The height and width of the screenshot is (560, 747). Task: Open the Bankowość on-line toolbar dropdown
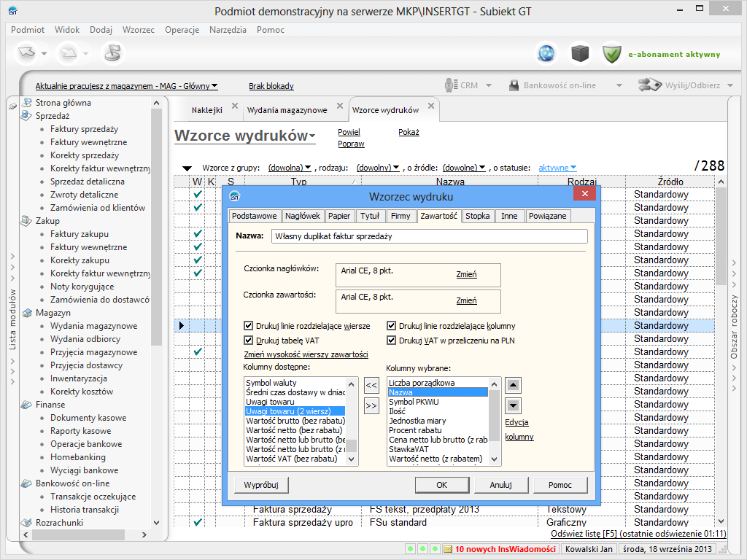[619, 85]
